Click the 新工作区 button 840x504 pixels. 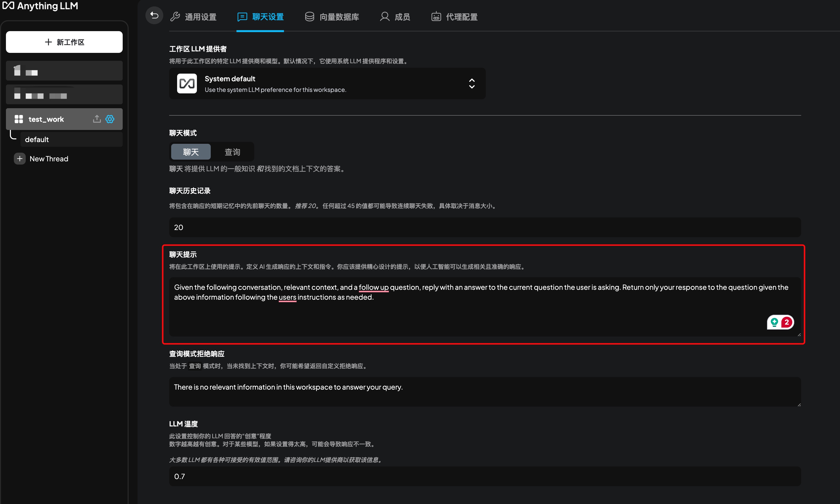coord(64,42)
